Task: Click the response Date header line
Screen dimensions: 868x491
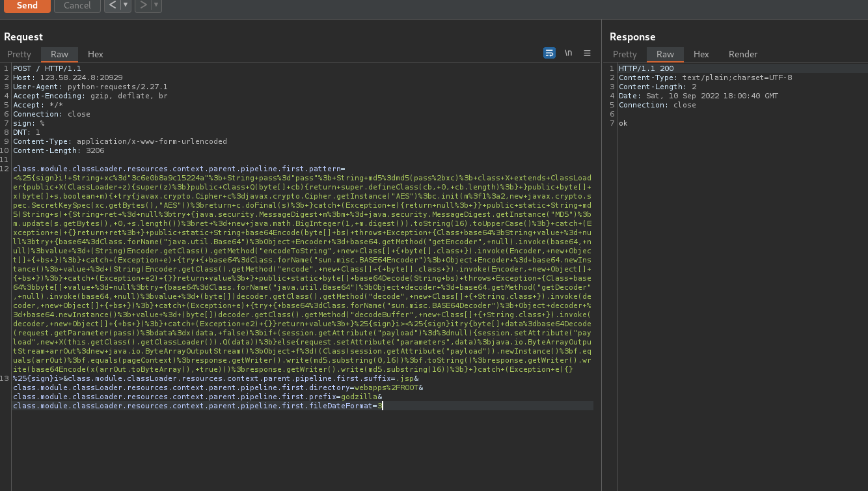Action: coord(698,96)
